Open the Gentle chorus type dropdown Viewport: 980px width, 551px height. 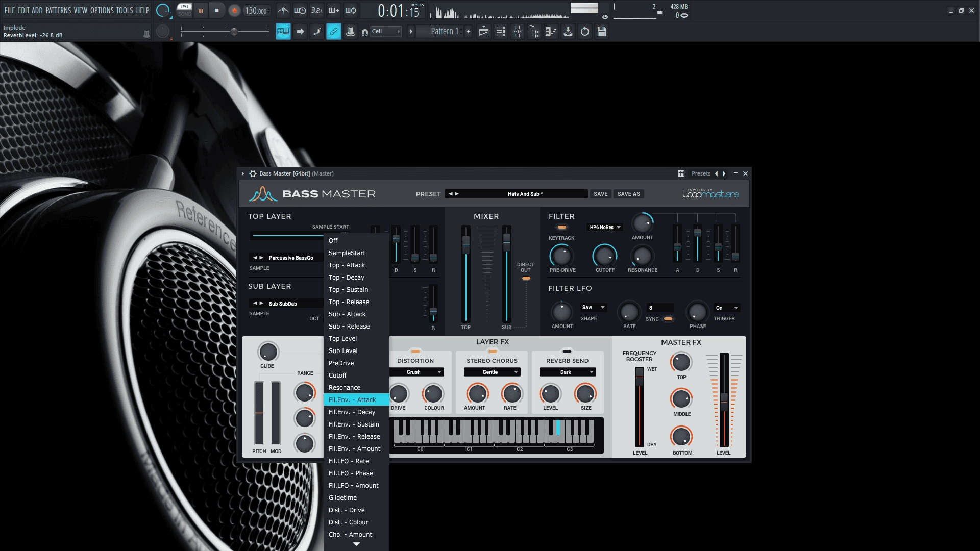492,372
